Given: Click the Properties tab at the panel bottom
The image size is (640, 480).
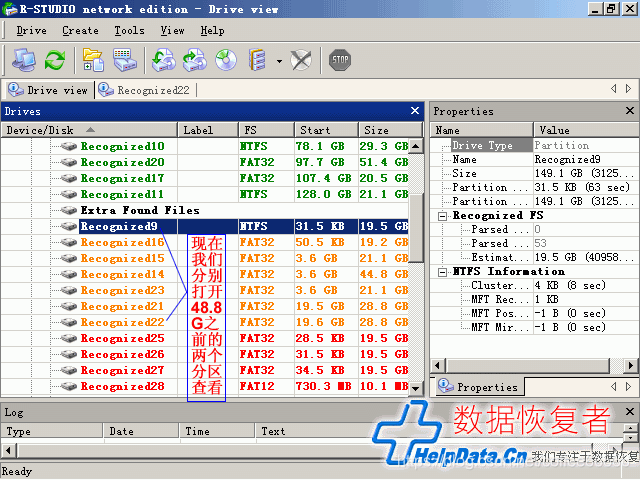Looking at the screenshot, I should tap(478, 387).
